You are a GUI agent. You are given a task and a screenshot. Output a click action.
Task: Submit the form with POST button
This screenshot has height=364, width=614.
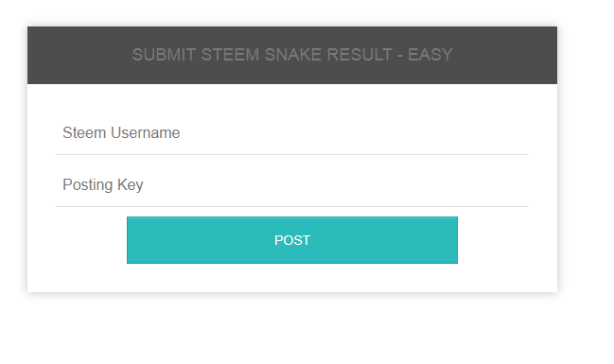tap(292, 240)
